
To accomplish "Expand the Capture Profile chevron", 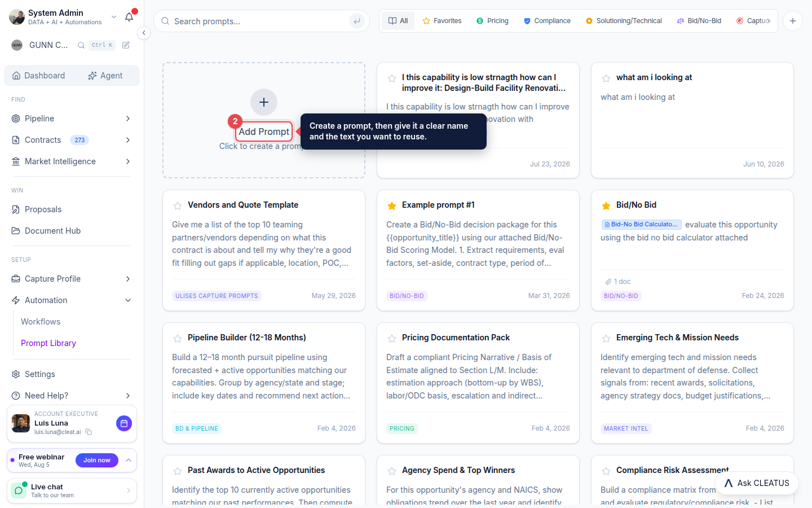I will pos(128,279).
